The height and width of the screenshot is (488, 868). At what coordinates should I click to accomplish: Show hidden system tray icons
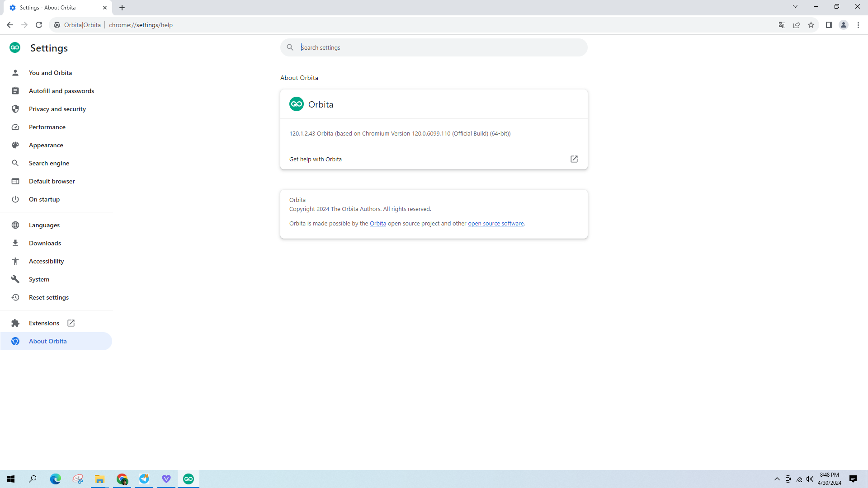(x=777, y=479)
